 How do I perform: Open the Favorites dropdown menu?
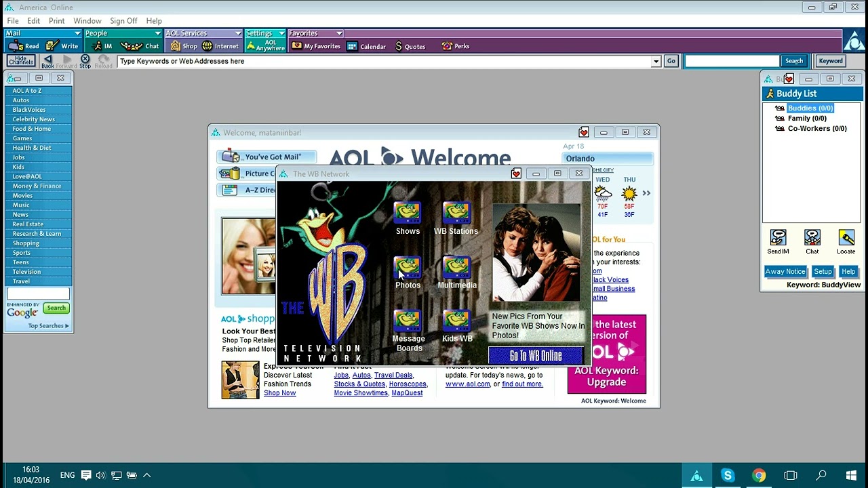tap(315, 33)
